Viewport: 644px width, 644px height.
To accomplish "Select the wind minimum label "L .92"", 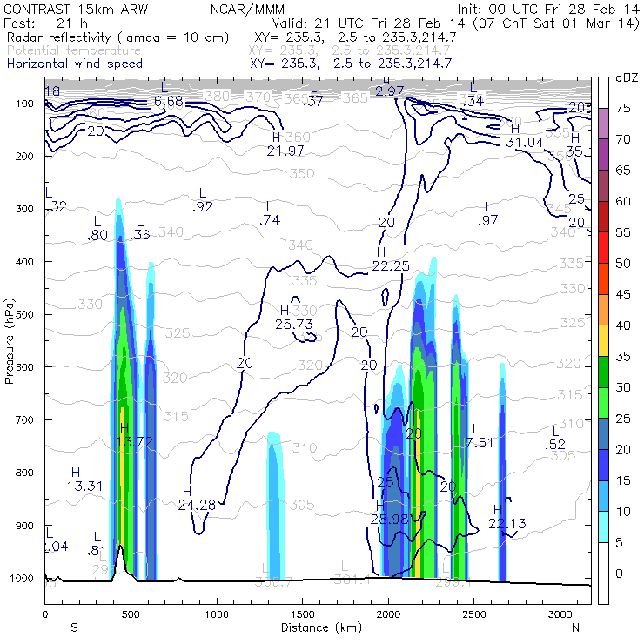I will tap(203, 200).
